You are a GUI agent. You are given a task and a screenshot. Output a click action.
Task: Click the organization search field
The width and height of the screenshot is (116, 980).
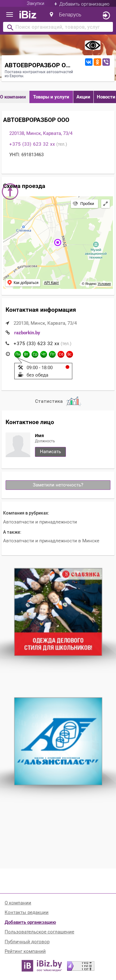coord(58,27)
